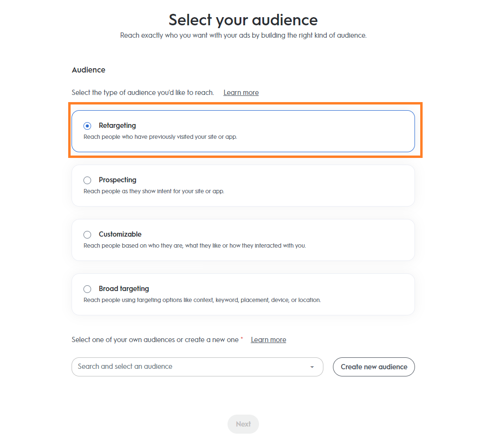Click the disabled Next button
Viewport: 487px width, 448px height.
(243, 424)
